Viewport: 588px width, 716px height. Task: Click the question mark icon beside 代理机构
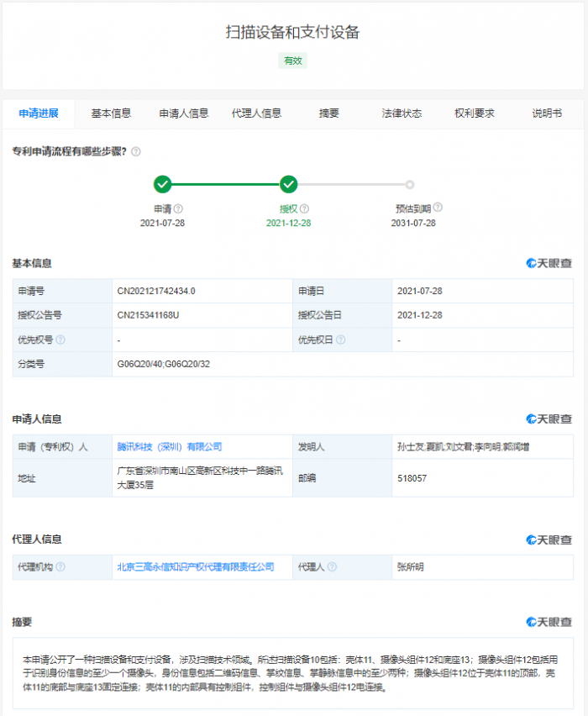coord(60,567)
